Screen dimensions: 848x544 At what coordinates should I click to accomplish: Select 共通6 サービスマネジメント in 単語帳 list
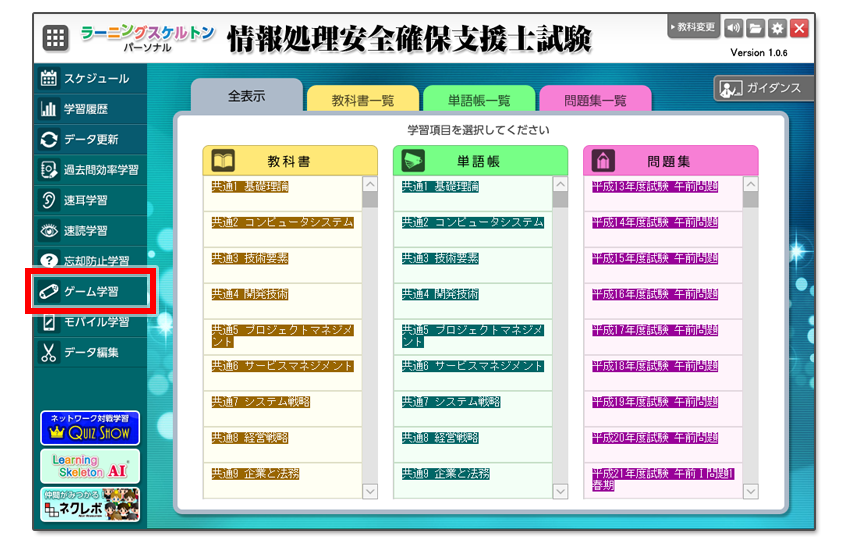pyautogui.click(x=473, y=373)
